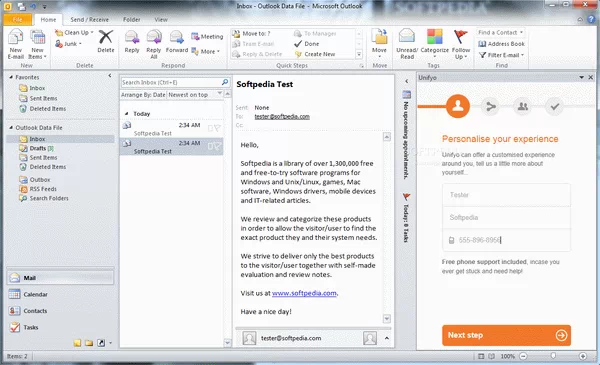Collapse the Today message group
Image resolution: width=600 pixels, height=365 pixels.
(x=126, y=114)
